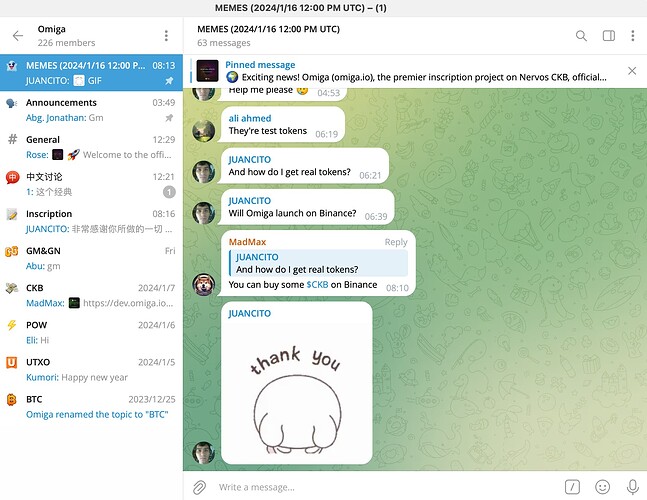Open the emoji picker smiley icon

click(602, 487)
